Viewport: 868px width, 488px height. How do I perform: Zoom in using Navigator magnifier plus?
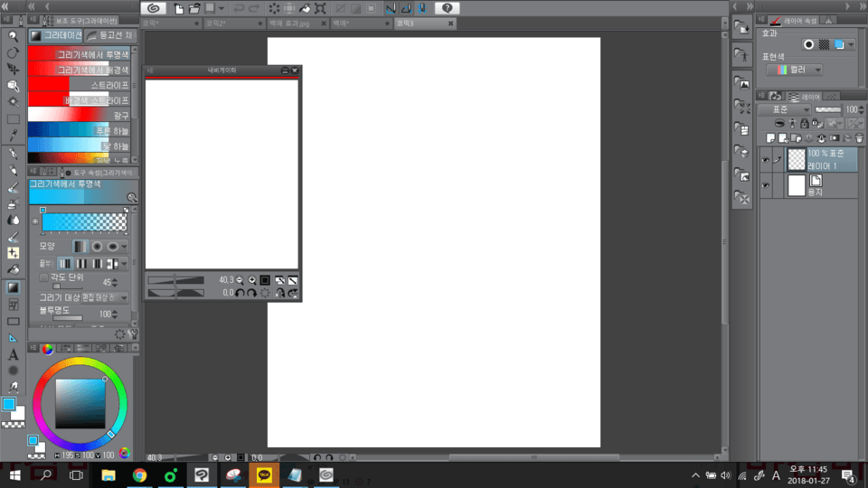pyautogui.click(x=252, y=280)
